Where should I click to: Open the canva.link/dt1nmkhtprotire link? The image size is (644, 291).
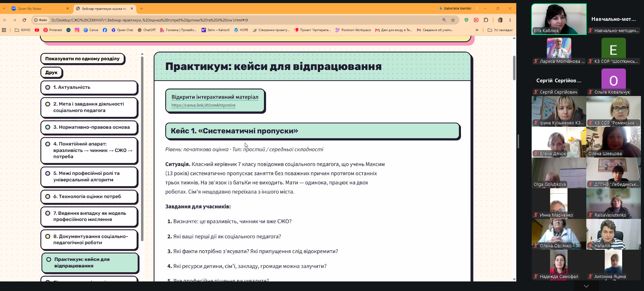click(x=204, y=105)
